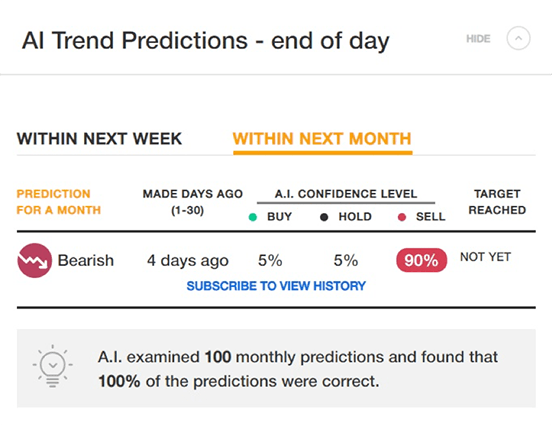Screen dimensions: 552x425
Task: Click the NOT YET target status
Action: pos(485,257)
